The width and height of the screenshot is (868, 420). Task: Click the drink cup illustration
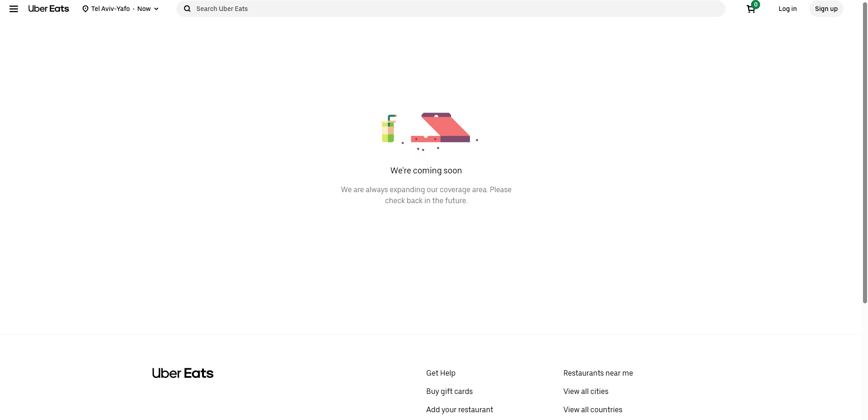388,129
